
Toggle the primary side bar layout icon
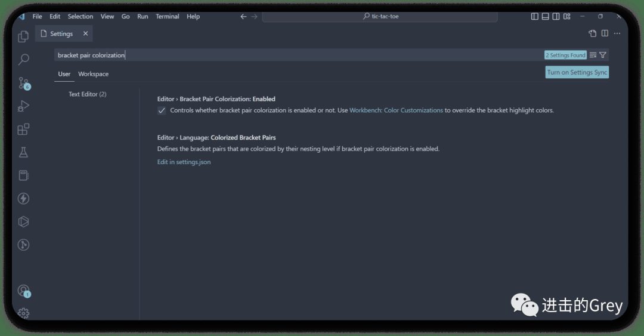(534, 17)
